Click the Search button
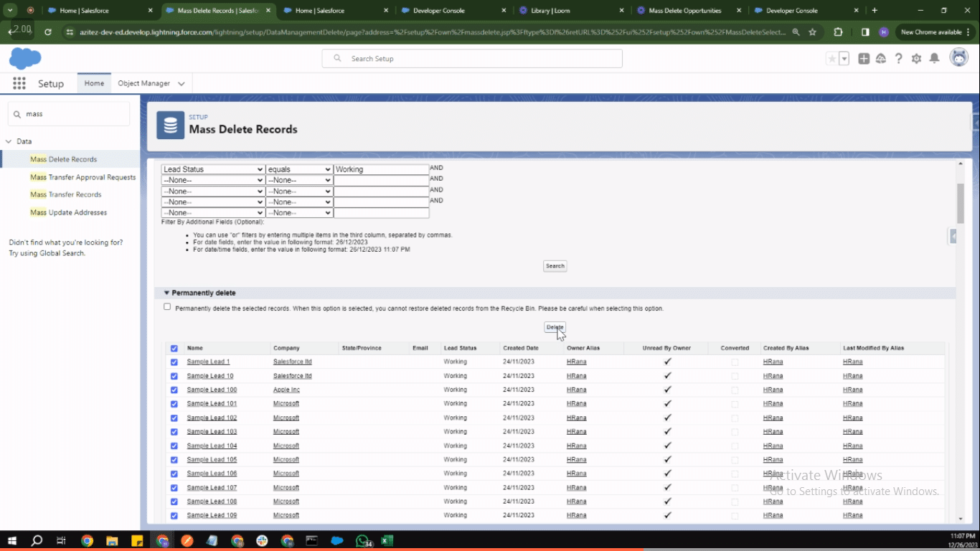The image size is (980, 551). click(555, 266)
